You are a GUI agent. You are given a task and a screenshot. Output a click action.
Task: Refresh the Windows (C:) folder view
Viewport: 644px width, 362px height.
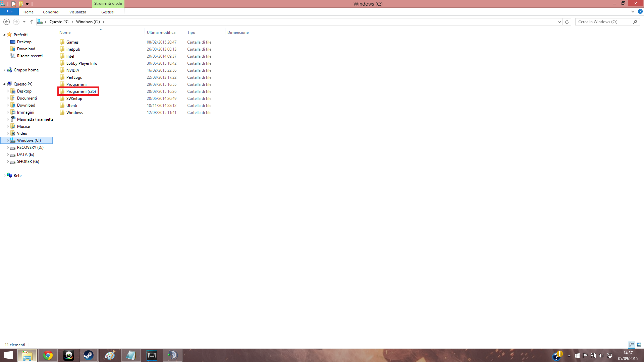(x=567, y=22)
